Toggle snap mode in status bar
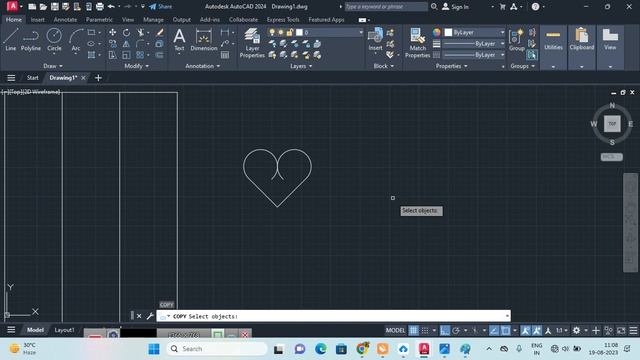640x360 pixels. pyautogui.click(x=425, y=330)
